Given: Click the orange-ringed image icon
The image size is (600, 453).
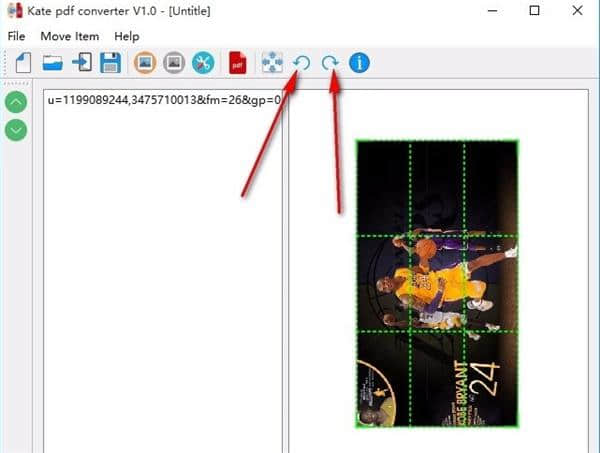Looking at the screenshot, I should click(x=145, y=62).
